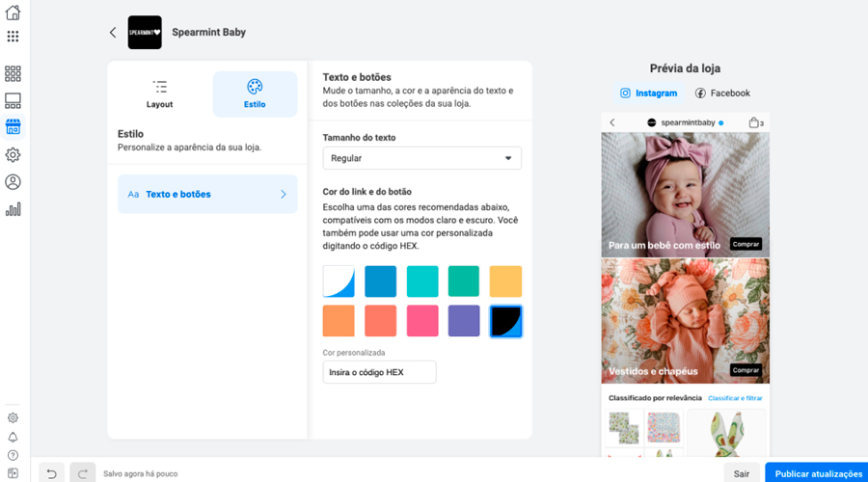This screenshot has width=868, height=482.
Task: Click the Salvo agora há pouco status
Action: (x=141, y=473)
